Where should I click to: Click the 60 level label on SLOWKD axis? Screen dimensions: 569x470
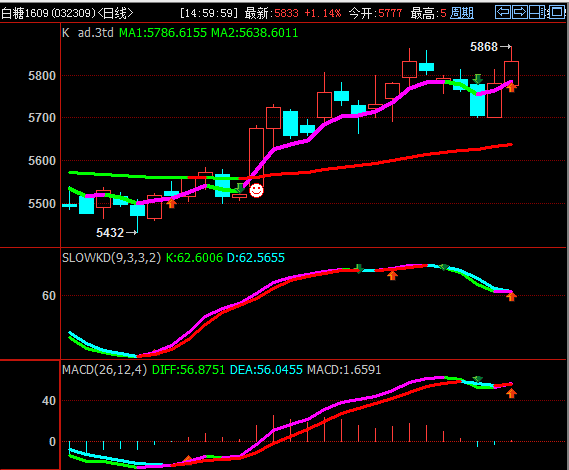click(49, 295)
